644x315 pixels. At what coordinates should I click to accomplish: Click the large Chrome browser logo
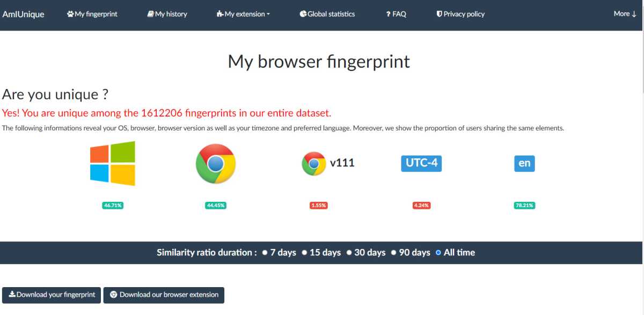tap(216, 164)
